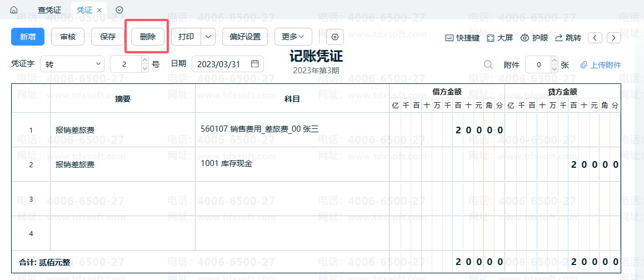Screen dimensions: 644x280
Task: Go to the next voucher arrow
Action: tap(613, 38)
